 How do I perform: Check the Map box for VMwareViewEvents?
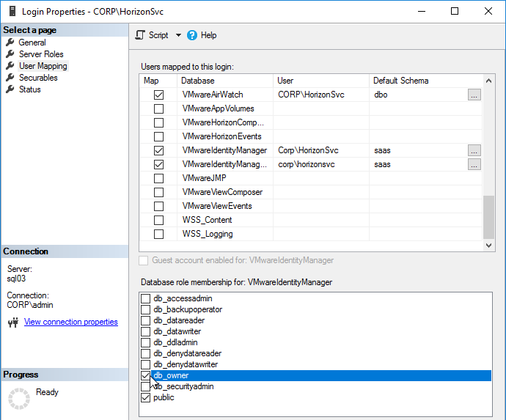158,206
